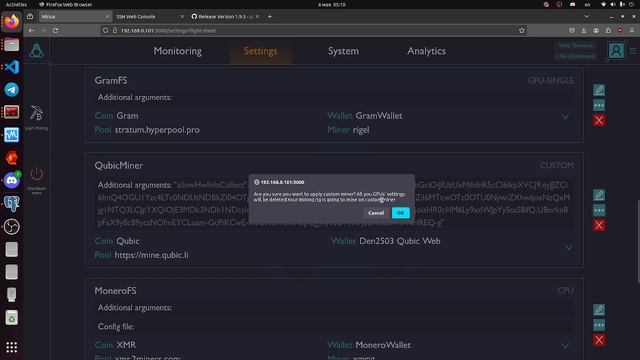Launch Visual Studio Code from the dock
The image size is (640, 360).
click(11, 67)
